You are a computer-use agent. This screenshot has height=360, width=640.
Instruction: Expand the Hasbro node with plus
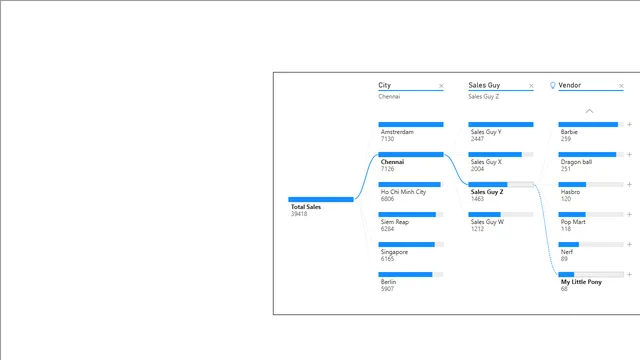coord(629,184)
